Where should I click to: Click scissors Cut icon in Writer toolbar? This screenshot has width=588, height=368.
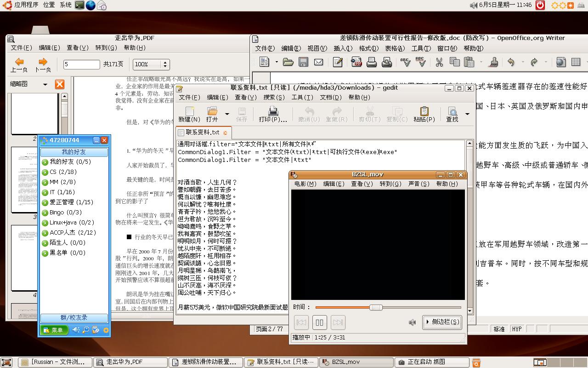tap(439, 62)
